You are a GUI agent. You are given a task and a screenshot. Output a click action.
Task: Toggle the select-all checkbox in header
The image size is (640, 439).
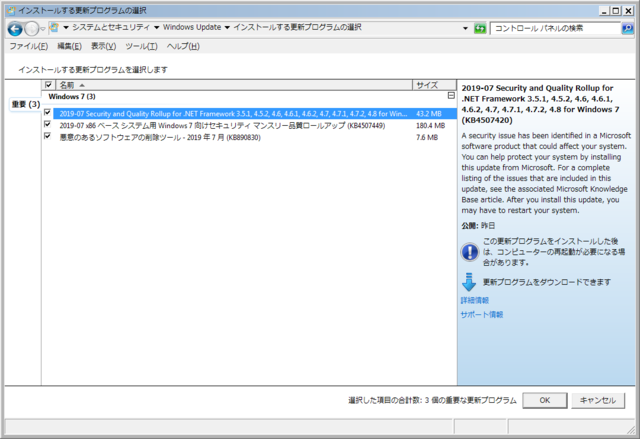49,85
